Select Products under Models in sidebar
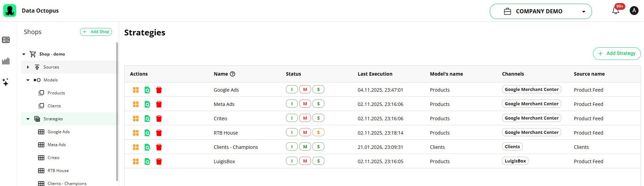The image size is (644, 186). (x=56, y=93)
